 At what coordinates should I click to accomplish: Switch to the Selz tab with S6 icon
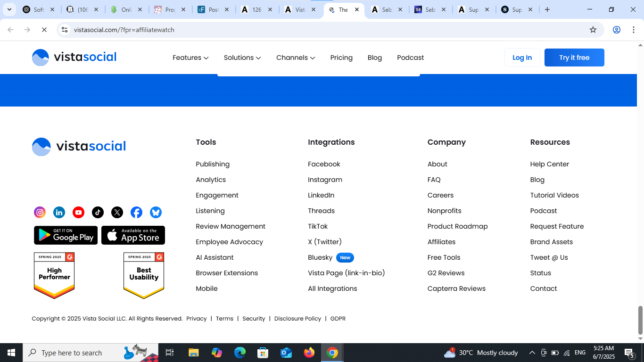(x=430, y=9)
